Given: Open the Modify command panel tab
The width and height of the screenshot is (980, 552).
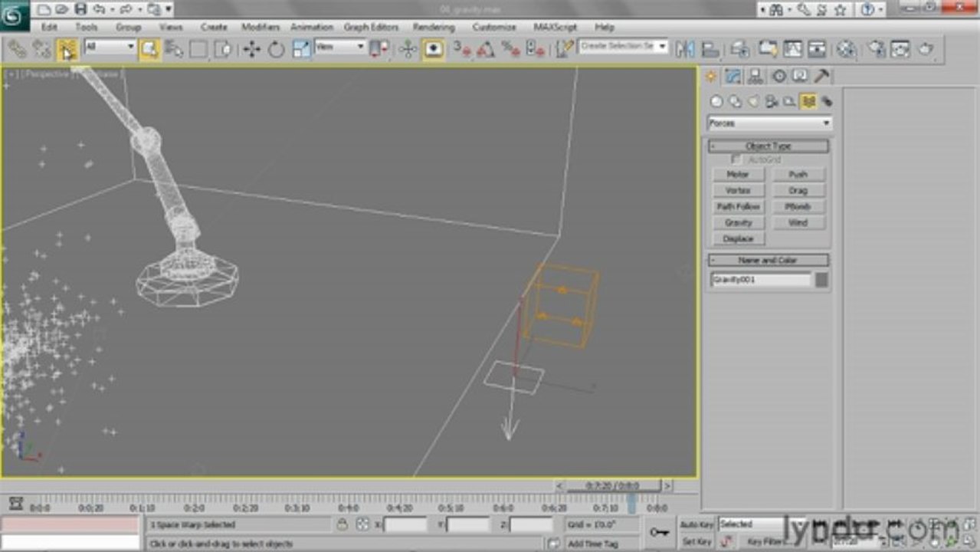Looking at the screenshot, I should tap(733, 76).
